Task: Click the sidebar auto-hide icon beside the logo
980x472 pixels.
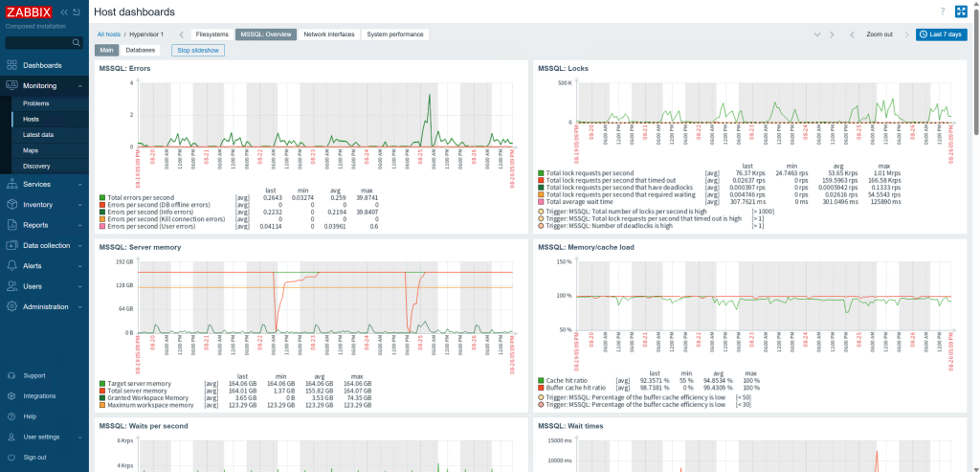Action: click(77, 11)
